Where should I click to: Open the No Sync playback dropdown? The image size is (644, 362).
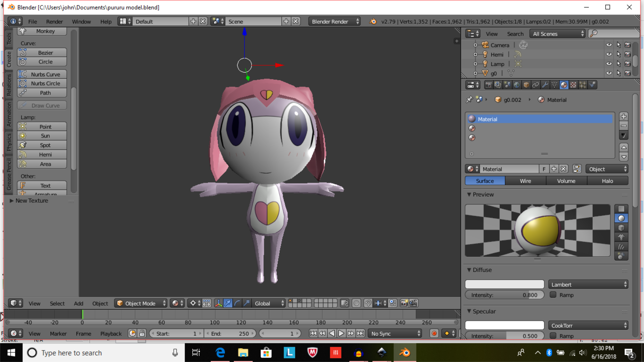pyautogui.click(x=395, y=333)
